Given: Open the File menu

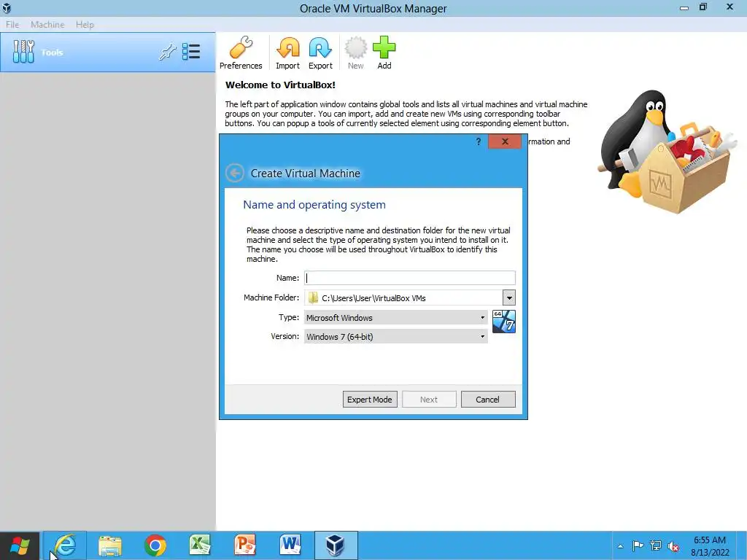Looking at the screenshot, I should [12, 25].
